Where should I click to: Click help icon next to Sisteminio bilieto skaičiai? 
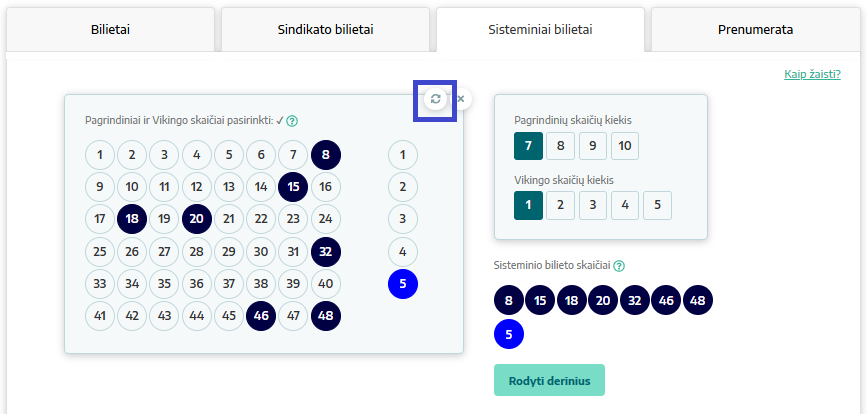pyautogui.click(x=619, y=266)
